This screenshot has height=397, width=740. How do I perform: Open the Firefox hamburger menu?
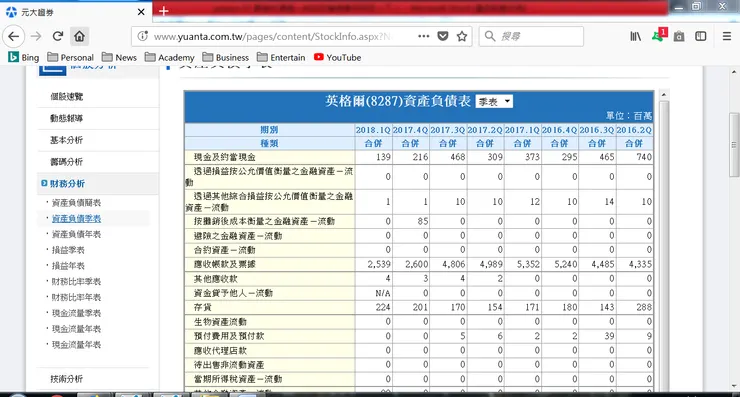(x=727, y=36)
